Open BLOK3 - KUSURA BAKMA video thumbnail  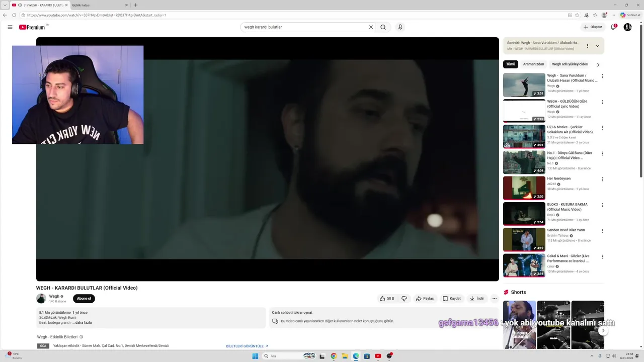(524, 214)
